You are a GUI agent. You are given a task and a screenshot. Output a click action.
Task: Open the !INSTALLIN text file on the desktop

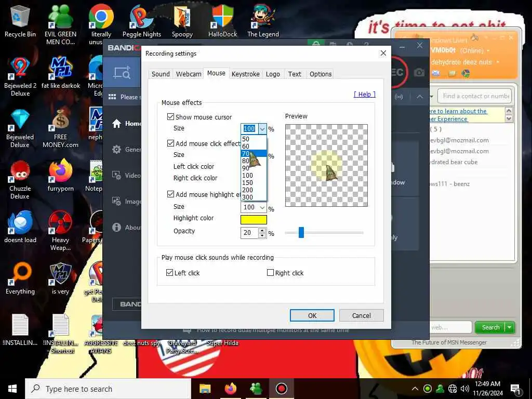coord(20,330)
